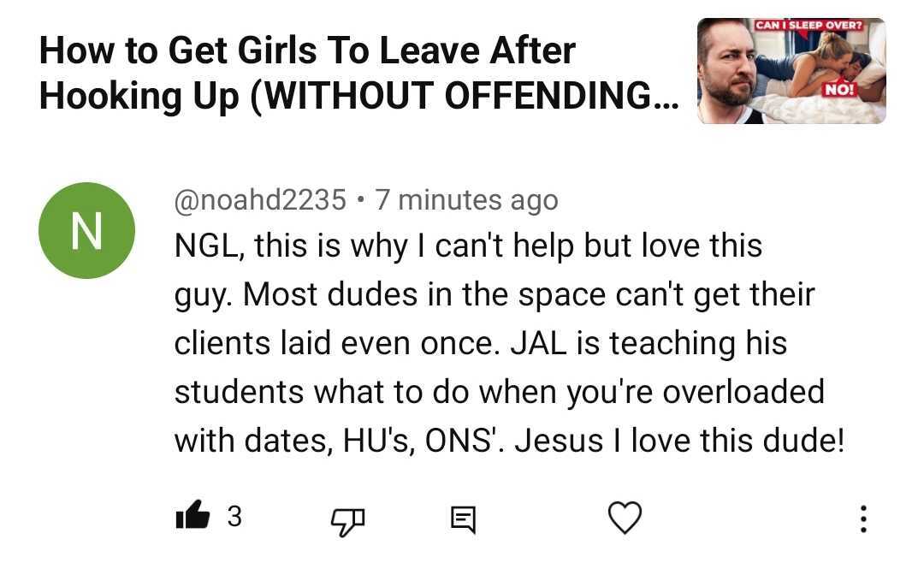The height and width of the screenshot is (563, 924).
Task: Open the "How to Get Girls To Leave" title
Action: coord(308,51)
